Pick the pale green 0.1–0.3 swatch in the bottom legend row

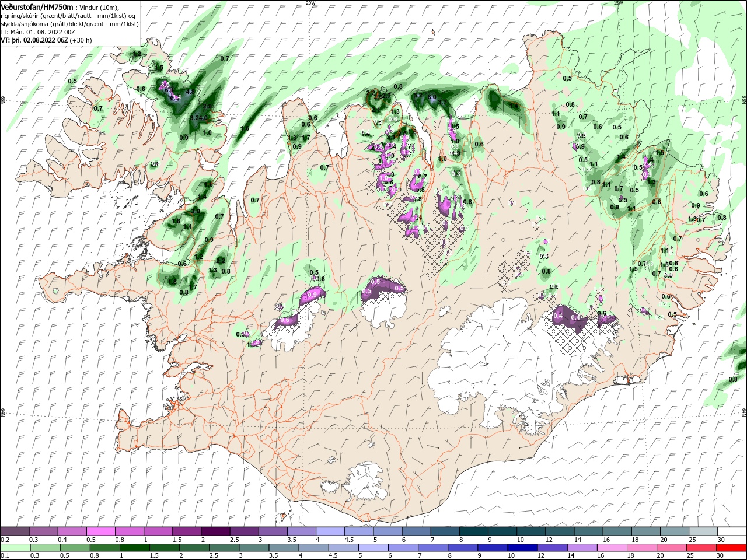(15, 548)
